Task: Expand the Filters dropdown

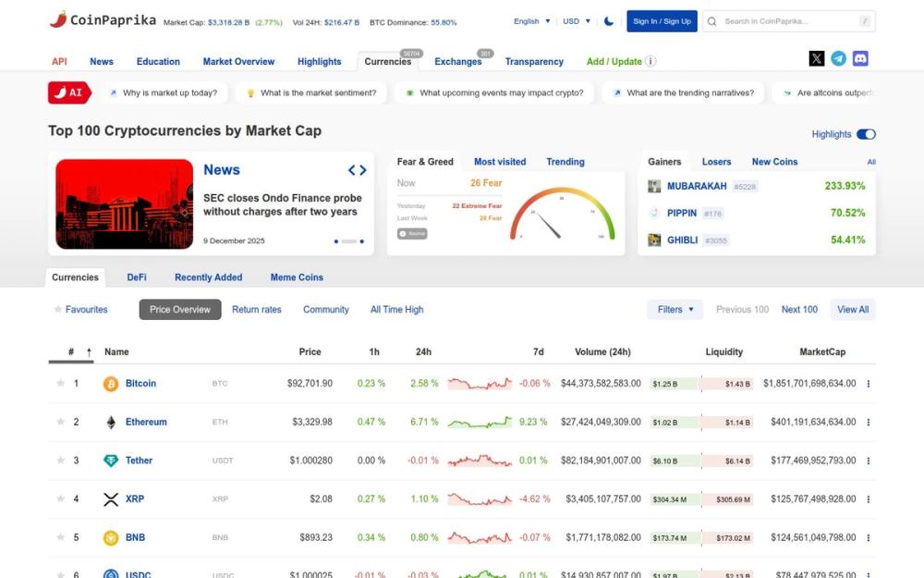Action: coord(675,310)
